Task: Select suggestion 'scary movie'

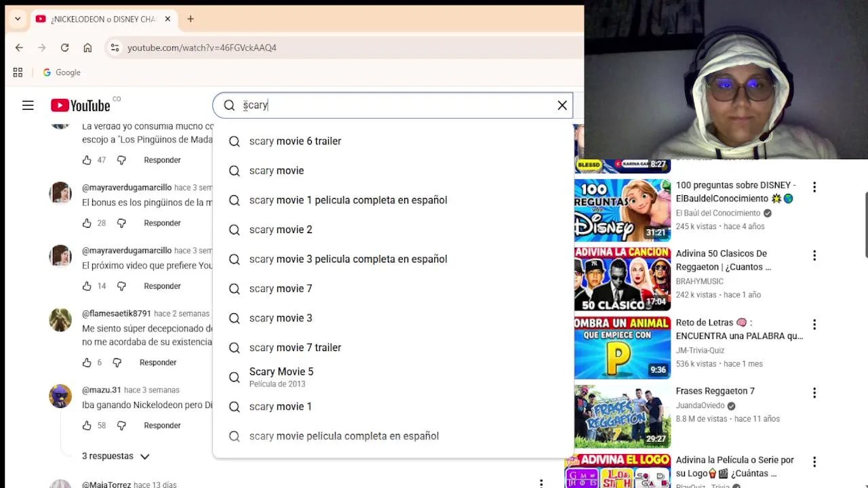Action: [x=393, y=171]
